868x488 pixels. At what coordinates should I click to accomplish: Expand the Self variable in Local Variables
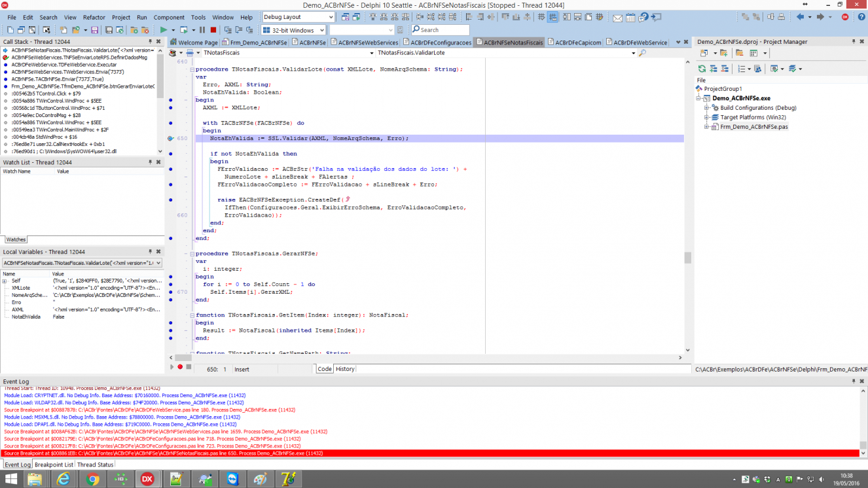point(5,281)
